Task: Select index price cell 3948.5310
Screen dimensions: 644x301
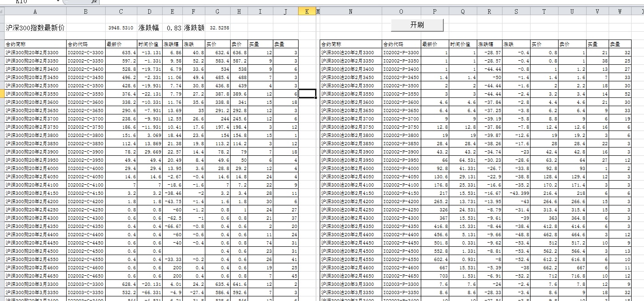Action: tap(121, 28)
